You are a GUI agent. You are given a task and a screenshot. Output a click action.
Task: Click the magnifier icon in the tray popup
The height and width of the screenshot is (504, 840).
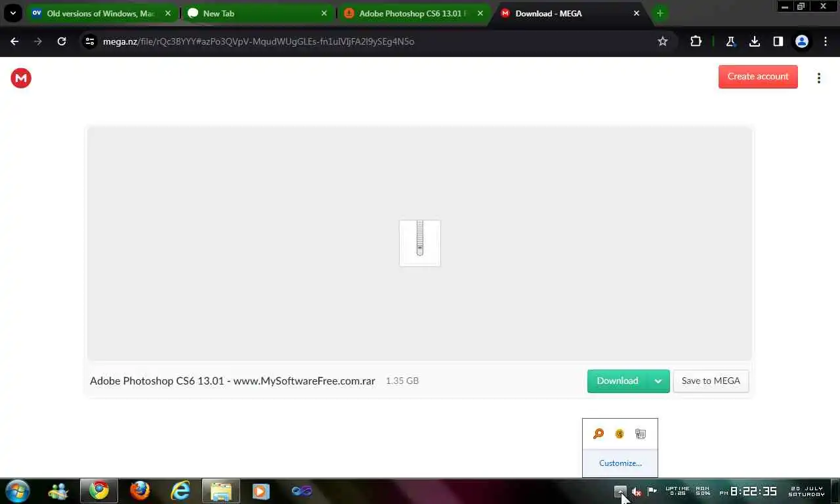coord(598,434)
